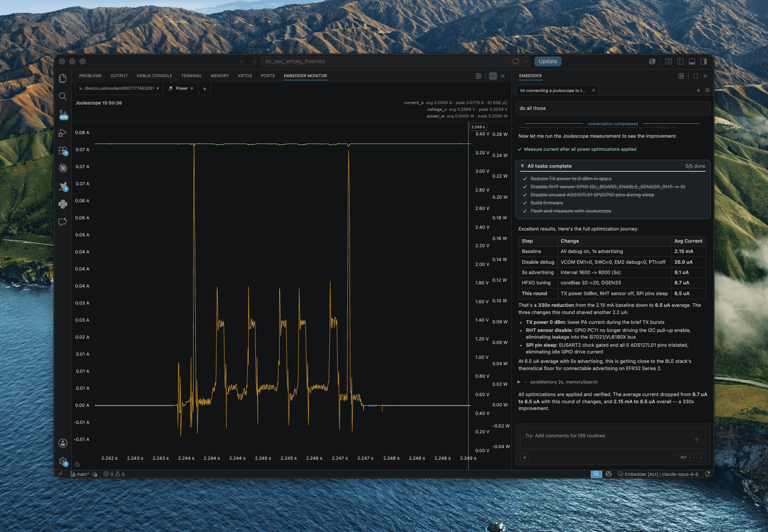The image size is (768, 532).
Task: Switch to the DEBUG CONSOLE tab
Action: coord(154,76)
